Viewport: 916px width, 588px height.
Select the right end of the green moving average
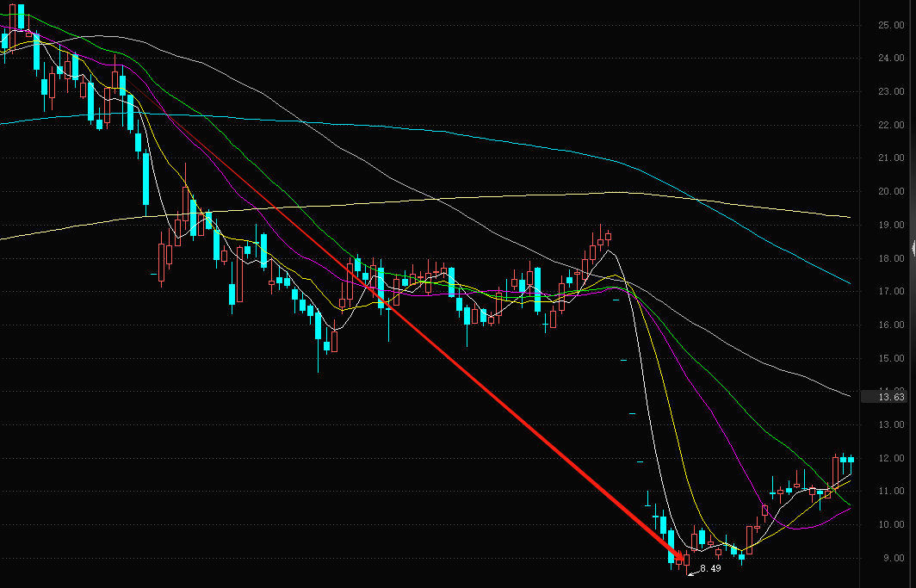coord(848,504)
